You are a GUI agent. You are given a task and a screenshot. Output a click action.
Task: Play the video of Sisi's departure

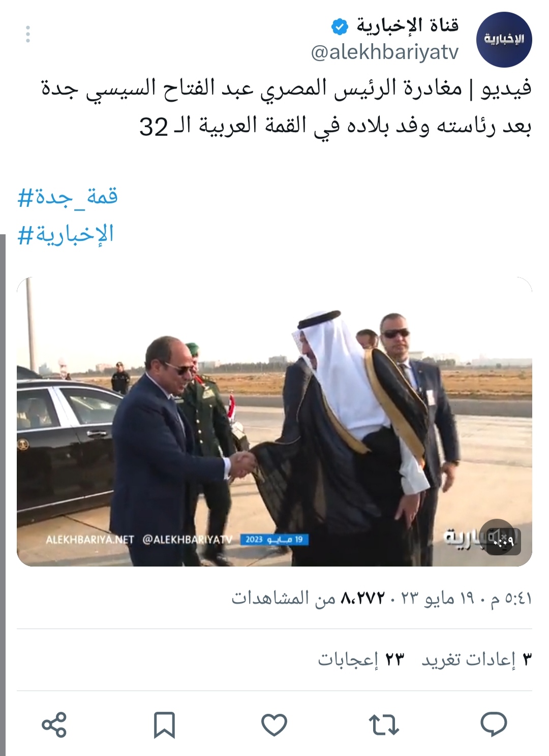point(274,422)
